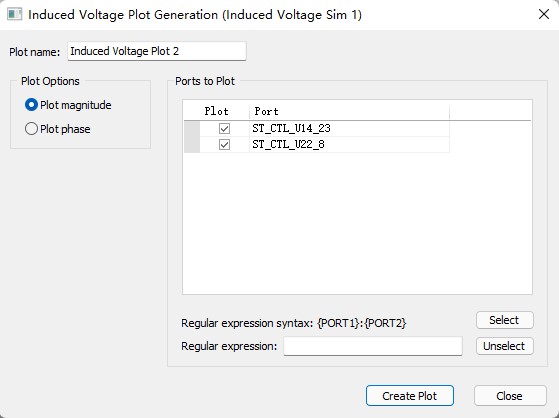Viewport: 559px width, 418px height.
Task: Click empty area of ports list
Action: click(x=357, y=223)
